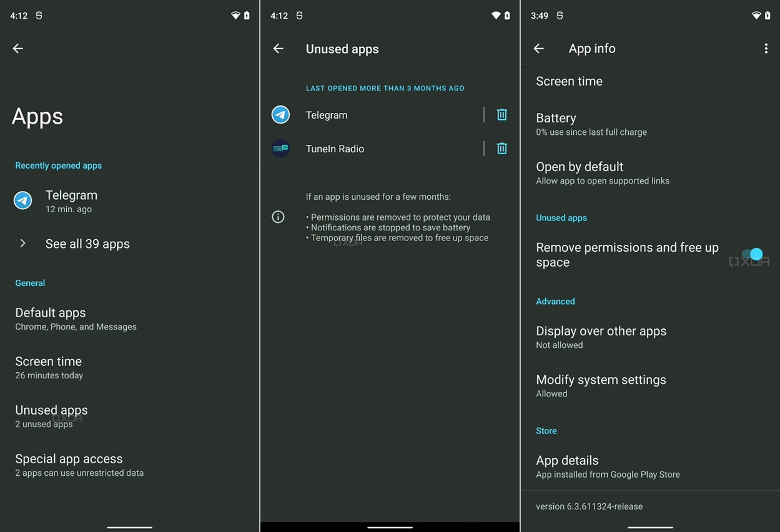Image resolution: width=780 pixels, height=532 pixels.
Task: Open the Open by default setting
Action: tap(602, 173)
